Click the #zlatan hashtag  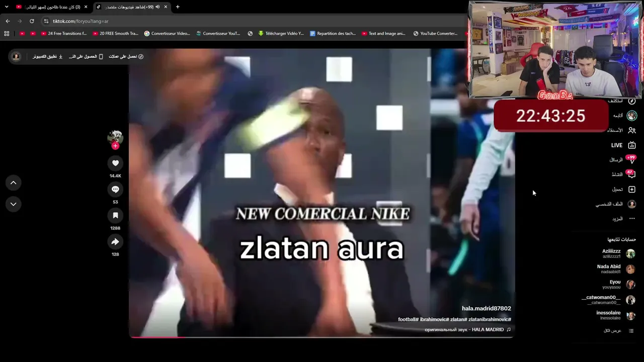click(458, 319)
